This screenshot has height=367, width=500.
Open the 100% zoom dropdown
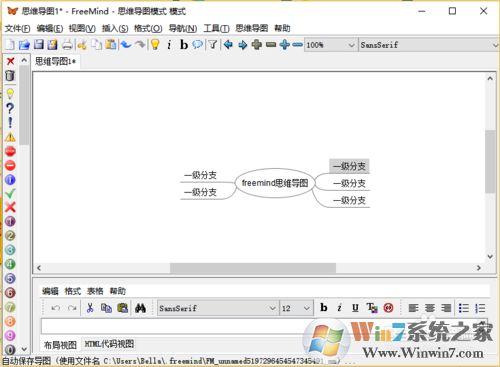(x=330, y=45)
